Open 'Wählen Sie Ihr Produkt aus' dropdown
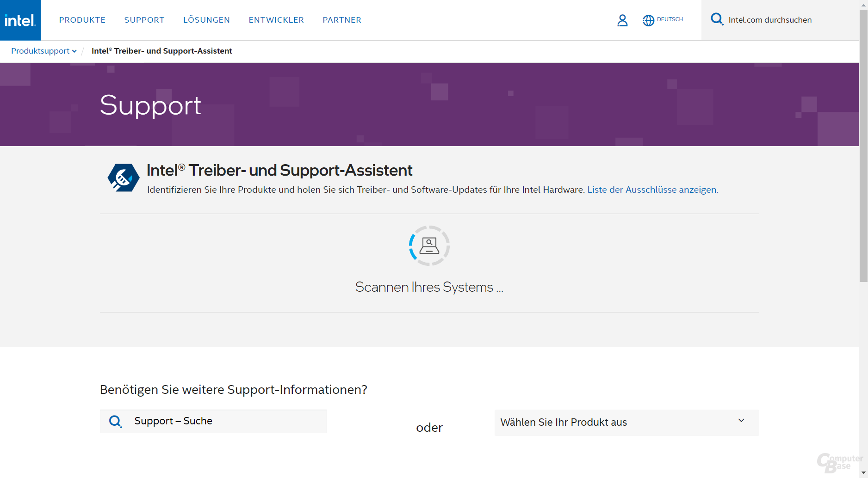The height and width of the screenshot is (478, 868). [626, 423]
